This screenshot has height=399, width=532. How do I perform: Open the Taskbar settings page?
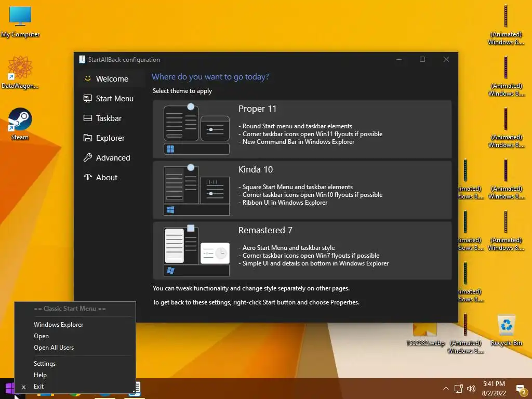point(111,118)
